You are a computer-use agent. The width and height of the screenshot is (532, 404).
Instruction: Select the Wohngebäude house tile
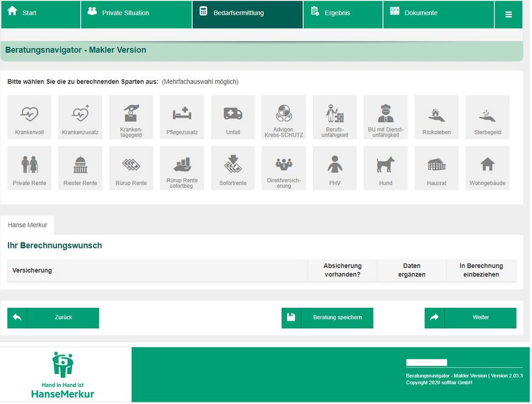pos(487,168)
